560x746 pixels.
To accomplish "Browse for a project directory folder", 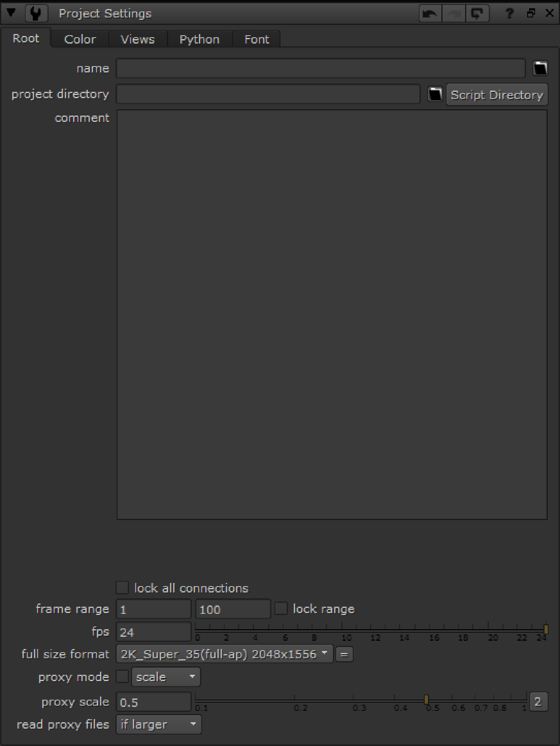I will point(435,95).
